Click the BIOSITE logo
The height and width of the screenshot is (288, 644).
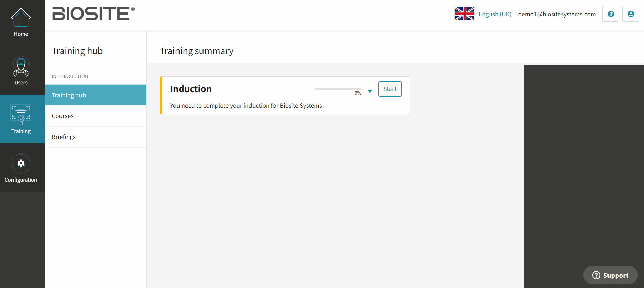point(93,14)
